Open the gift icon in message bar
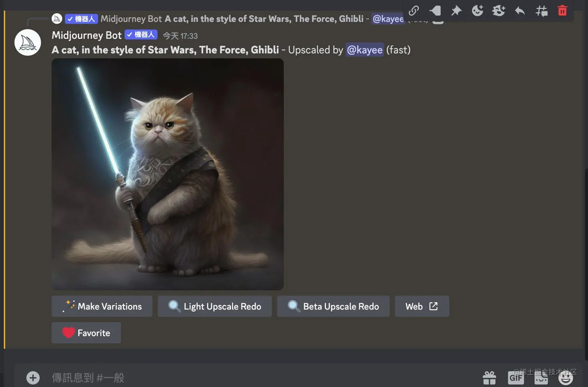This screenshot has height=387, width=588. pyautogui.click(x=489, y=377)
